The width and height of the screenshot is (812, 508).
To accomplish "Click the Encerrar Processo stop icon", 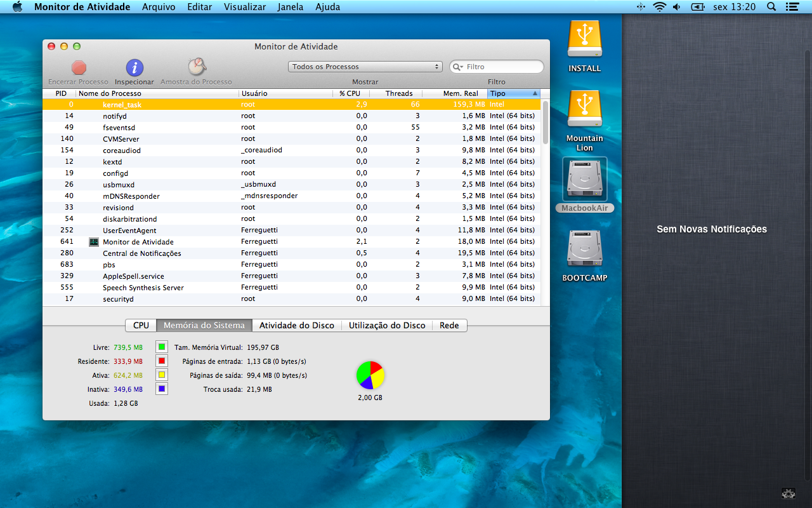I will 79,67.
